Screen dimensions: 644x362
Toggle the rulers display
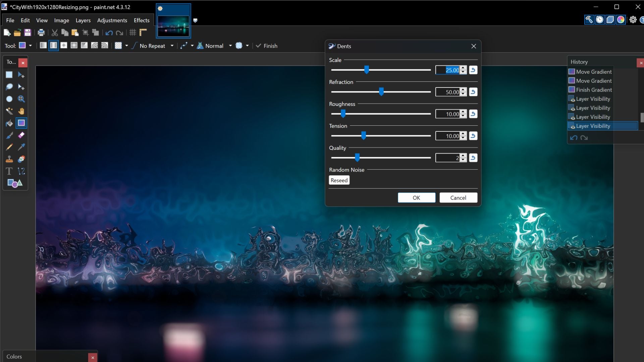pos(143,33)
